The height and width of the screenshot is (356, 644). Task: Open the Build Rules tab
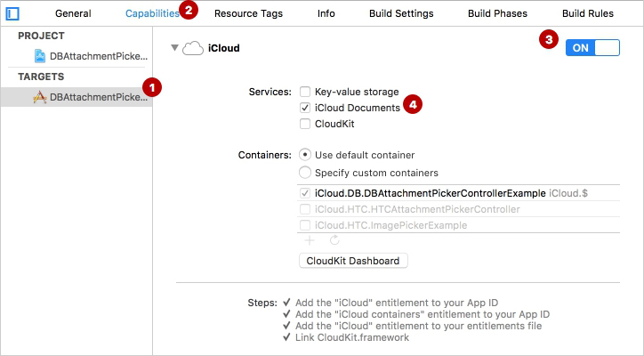click(x=588, y=13)
